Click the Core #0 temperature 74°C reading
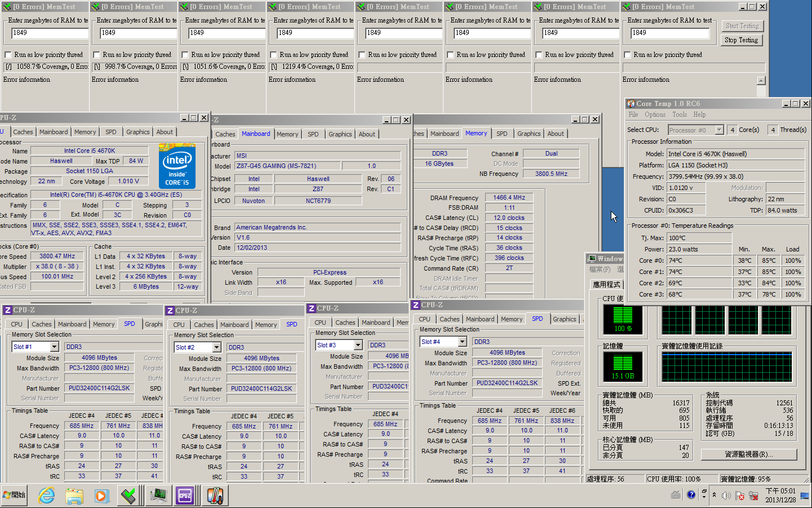The height and width of the screenshot is (508, 812). coord(699,260)
